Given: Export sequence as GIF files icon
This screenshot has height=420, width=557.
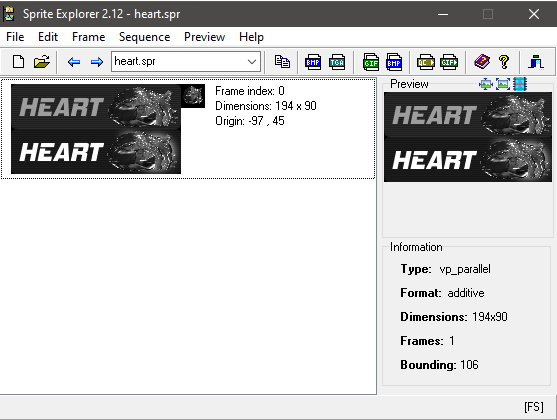Looking at the screenshot, I should click(371, 62).
